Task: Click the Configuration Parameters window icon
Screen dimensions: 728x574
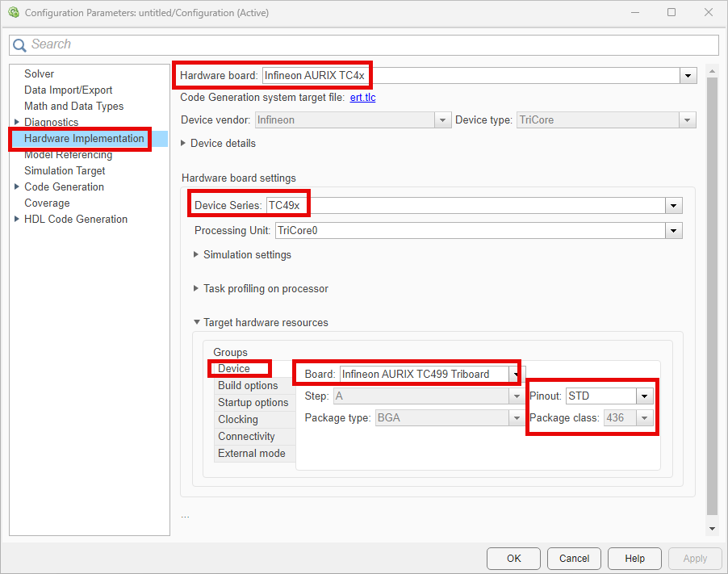Action: click(x=15, y=13)
